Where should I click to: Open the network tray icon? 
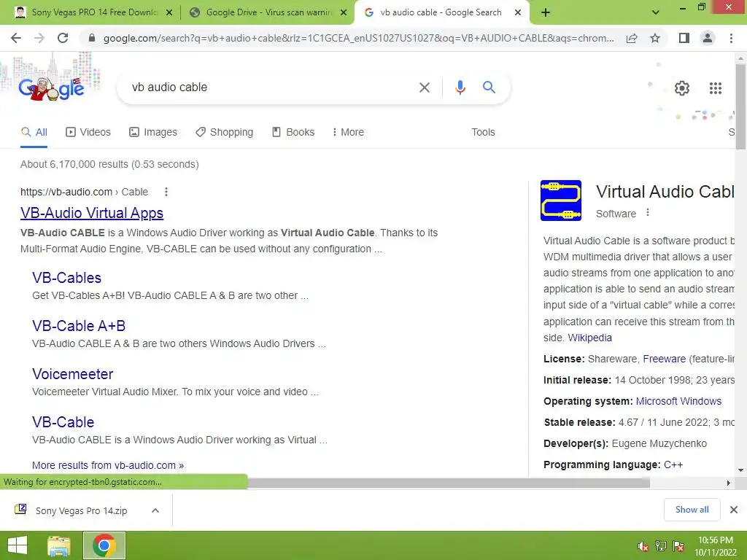pos(661,546)
